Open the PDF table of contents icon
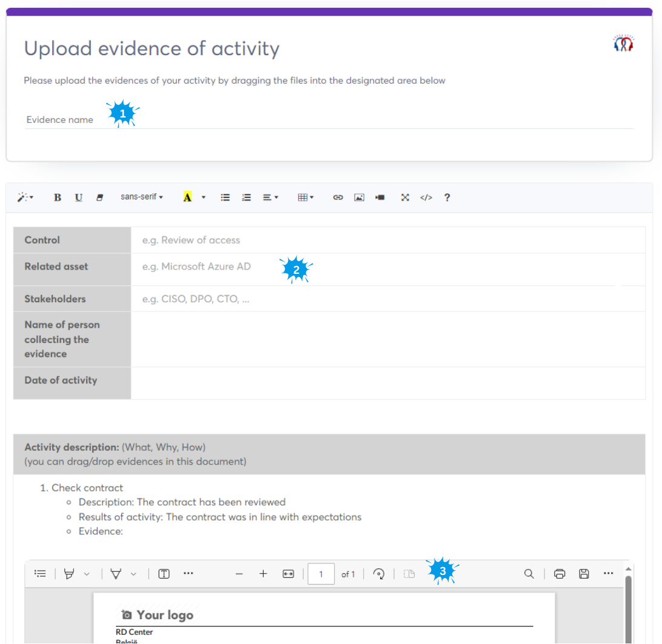Viewport: 662px width, 644px height. click(40, 574)
